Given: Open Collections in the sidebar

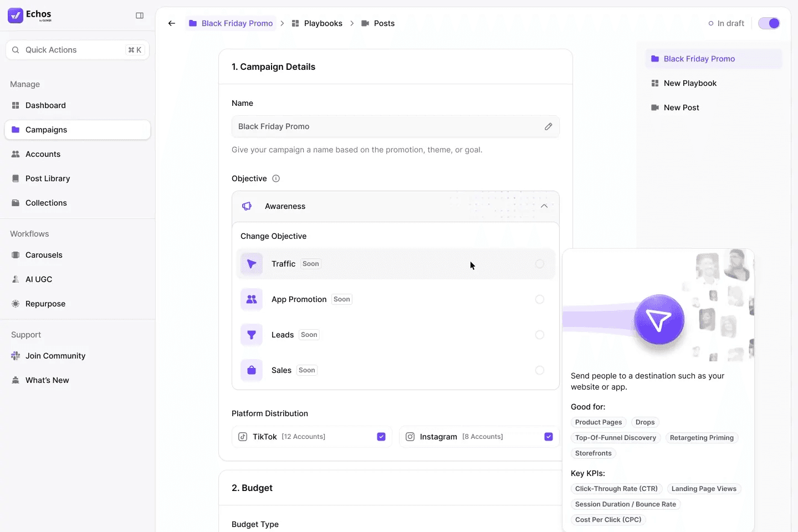Looking at the screenshot, I should (x=78, y=203).
